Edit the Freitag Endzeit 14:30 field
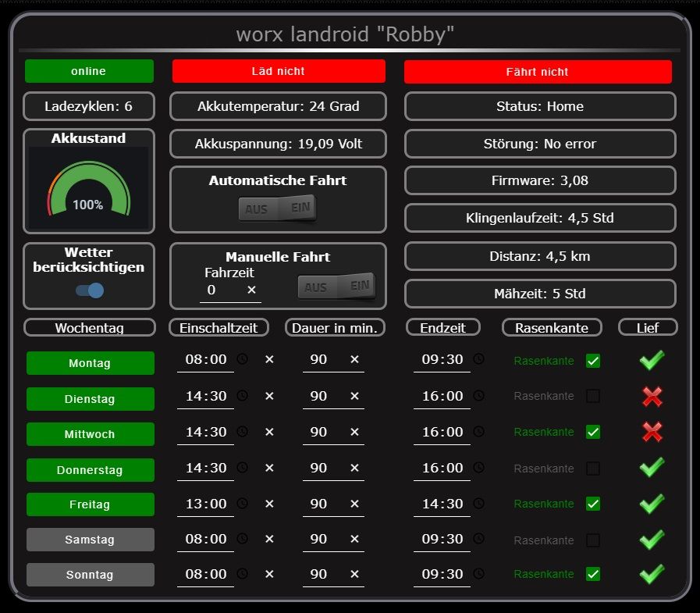This screenshot has width=700, height=613. 442,504
